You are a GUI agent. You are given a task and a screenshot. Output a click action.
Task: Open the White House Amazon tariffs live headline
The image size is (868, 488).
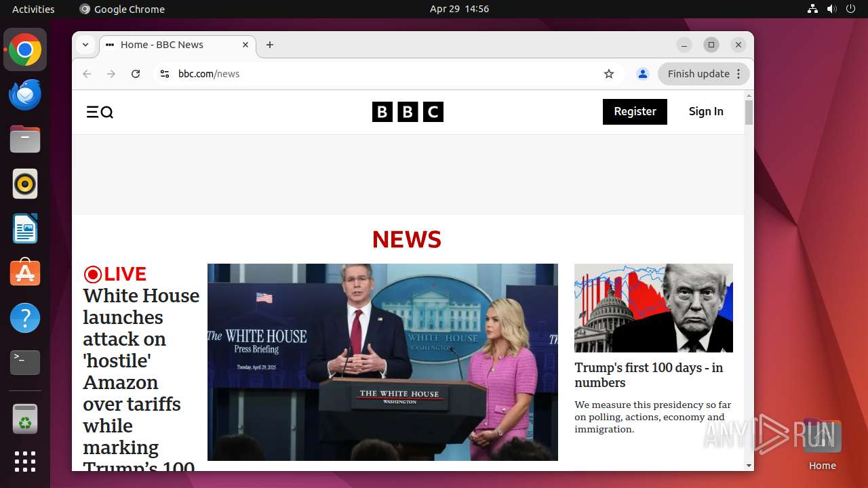[141, 382]
